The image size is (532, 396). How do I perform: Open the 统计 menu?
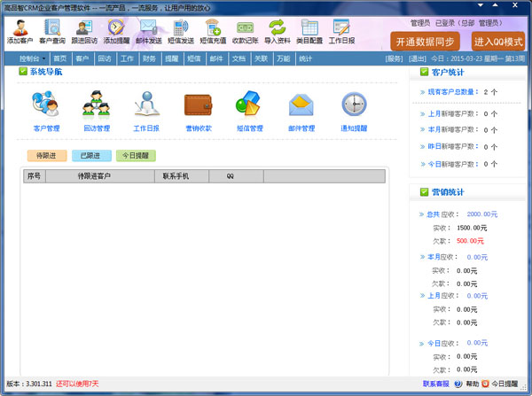click(x=305, y=58)
